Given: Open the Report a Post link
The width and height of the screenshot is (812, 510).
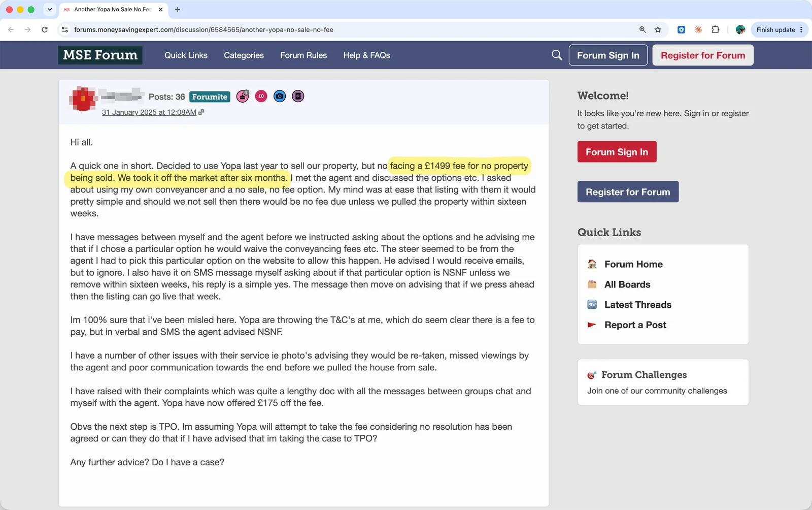Looking at the screenshot, I should (x=635, y=325).
